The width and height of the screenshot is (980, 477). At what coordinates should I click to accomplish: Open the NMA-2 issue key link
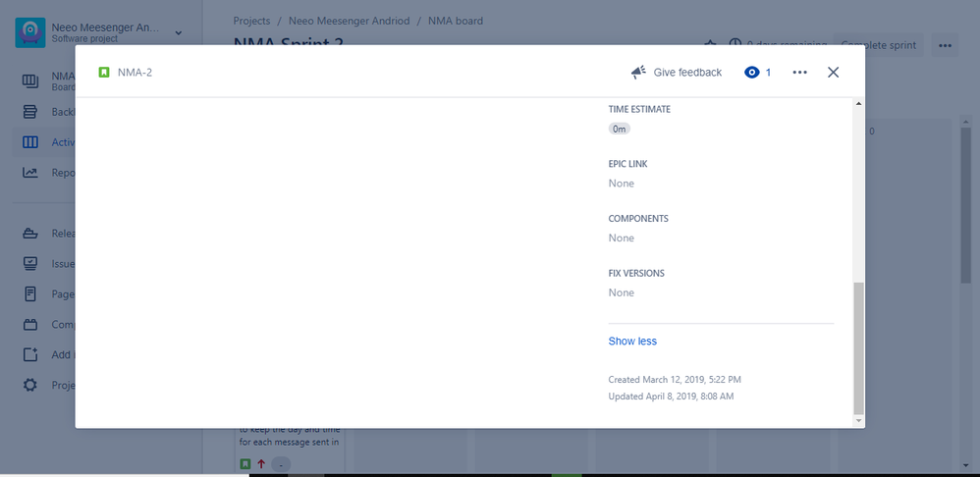pyautogui.click(x=135, y=73)
